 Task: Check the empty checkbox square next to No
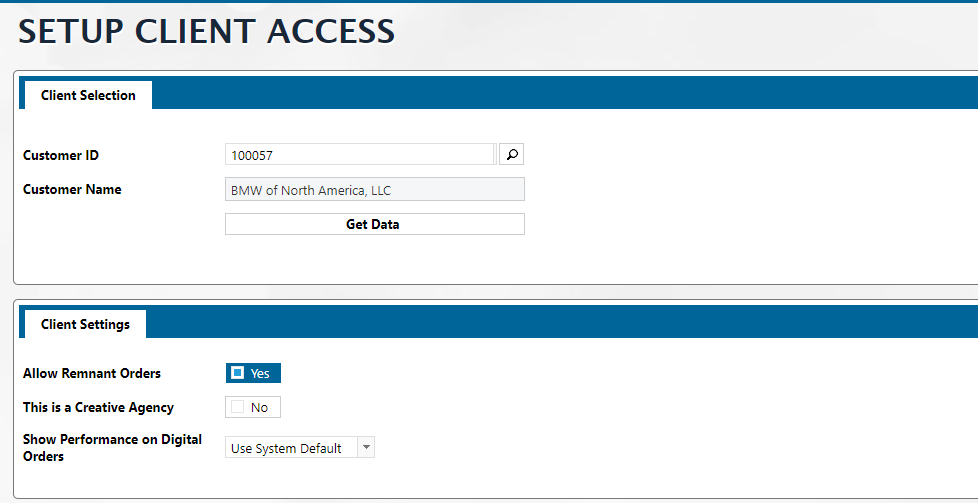[x=237, y=407]
